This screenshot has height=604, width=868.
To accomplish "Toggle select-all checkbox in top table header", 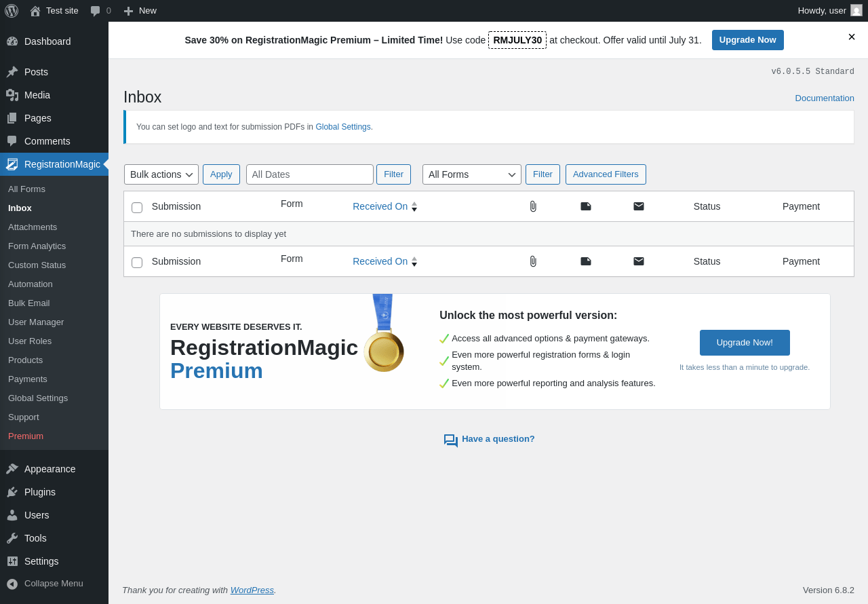I will [137, 208].
